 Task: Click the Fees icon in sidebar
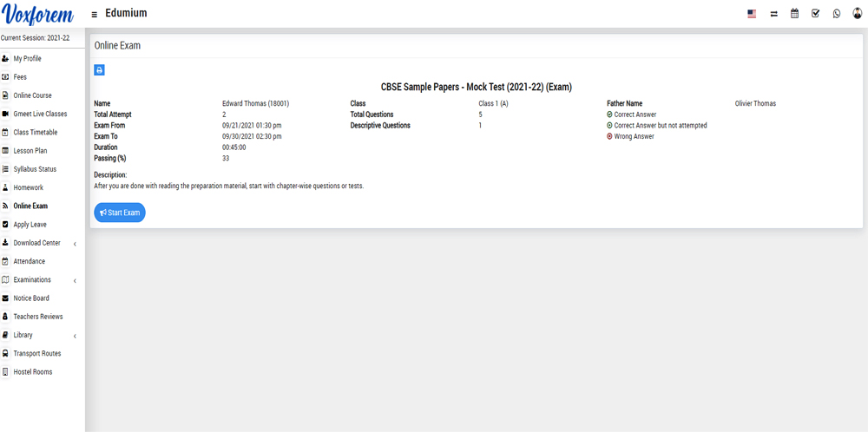click(6, 77)
